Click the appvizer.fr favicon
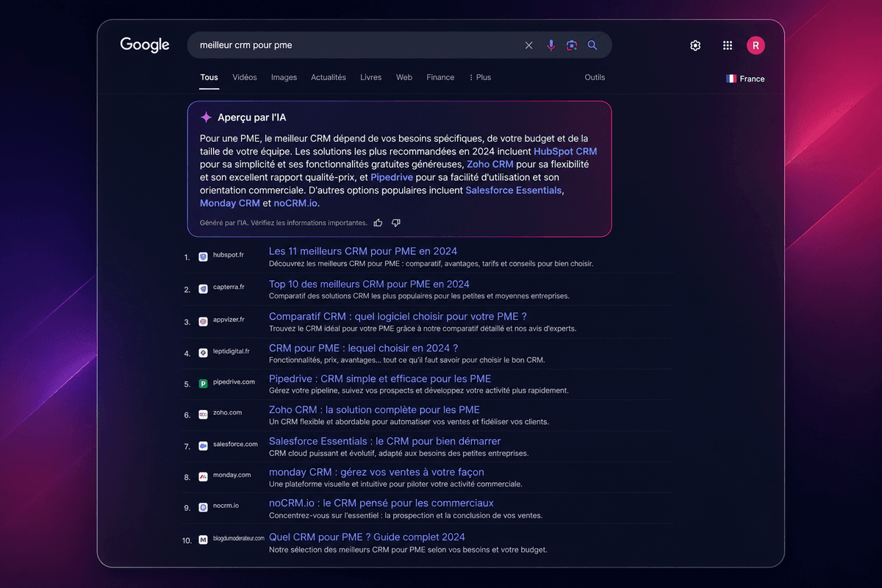 [x=204, y=321]
